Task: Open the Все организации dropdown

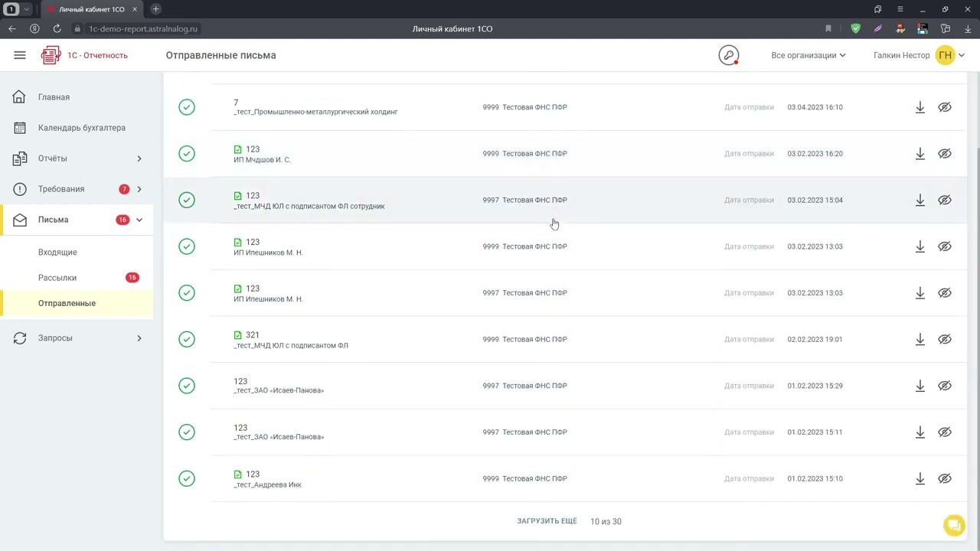Action: click(x=808, y=55)
